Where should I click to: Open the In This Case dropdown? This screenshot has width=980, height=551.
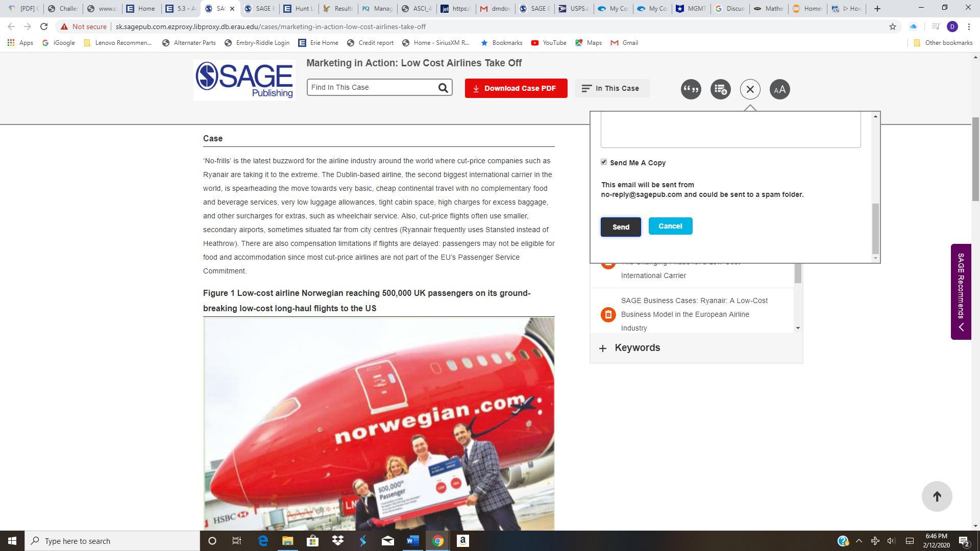[x=612, y=88]
